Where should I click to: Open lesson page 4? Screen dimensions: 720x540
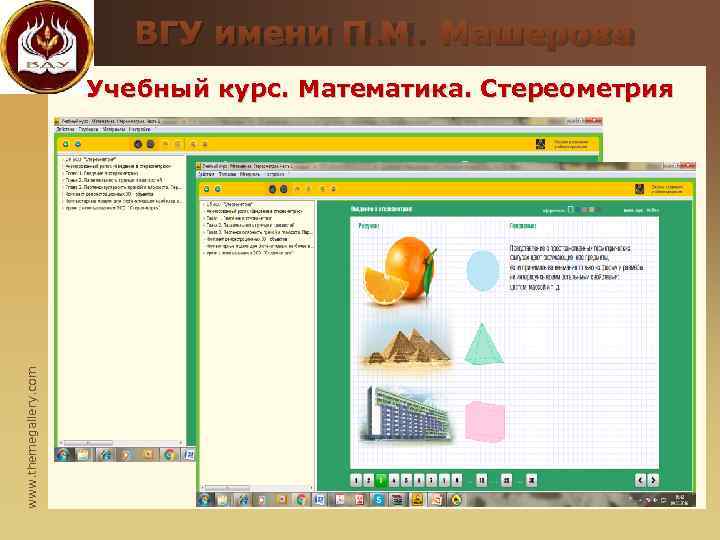(394, 480)
